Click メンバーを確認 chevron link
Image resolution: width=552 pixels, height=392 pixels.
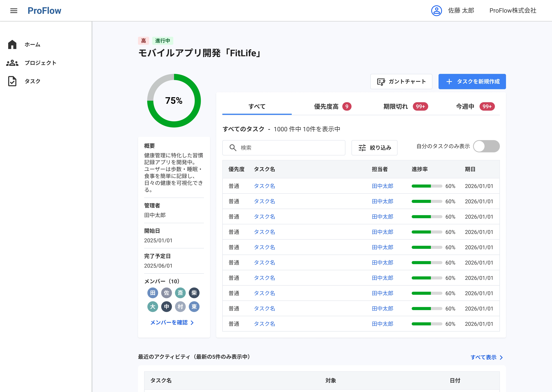pyautogui.click(x=172, y=322)
